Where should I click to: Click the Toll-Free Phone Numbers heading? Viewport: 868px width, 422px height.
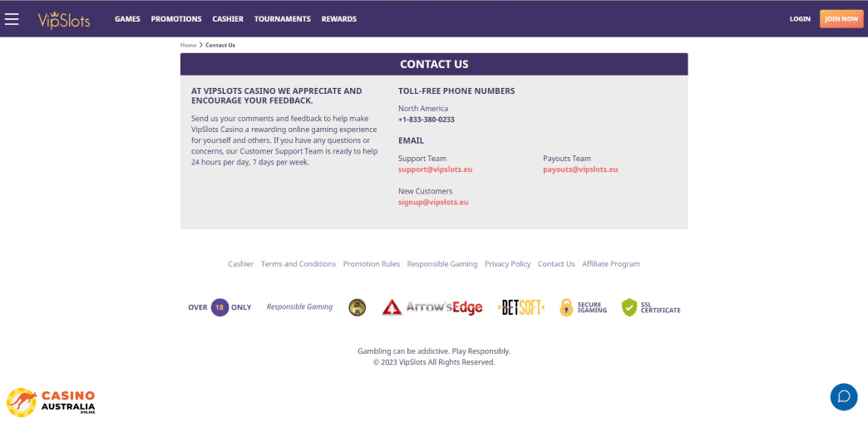(x=456, y=91)
